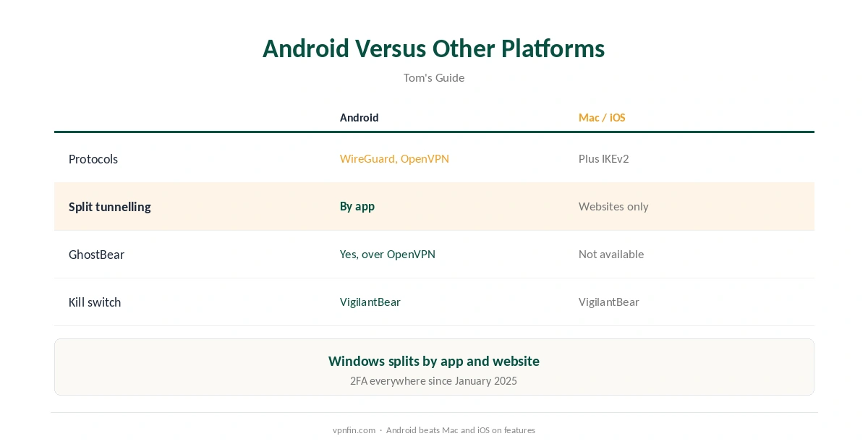This screenshot has width=868, height=444.
Task: Select the 'Tom's Guide' subtitle text
Action: pos(434,77)
